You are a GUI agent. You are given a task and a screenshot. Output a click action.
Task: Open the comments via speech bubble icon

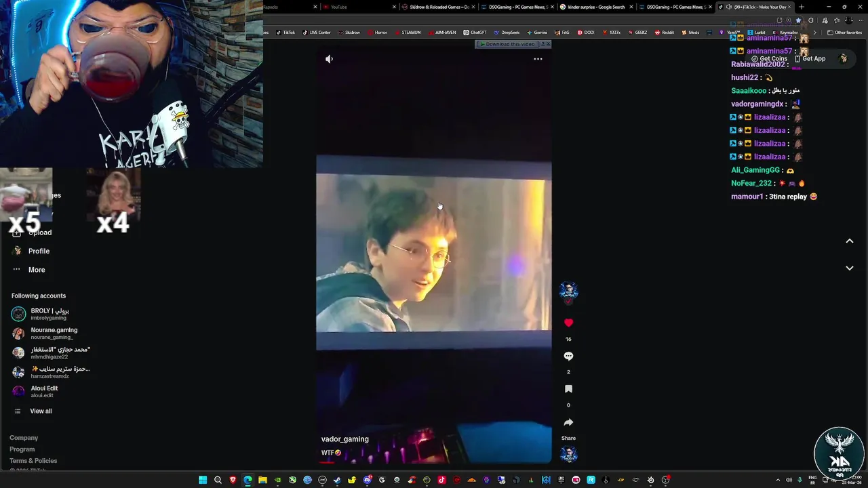tap(568, 356)
